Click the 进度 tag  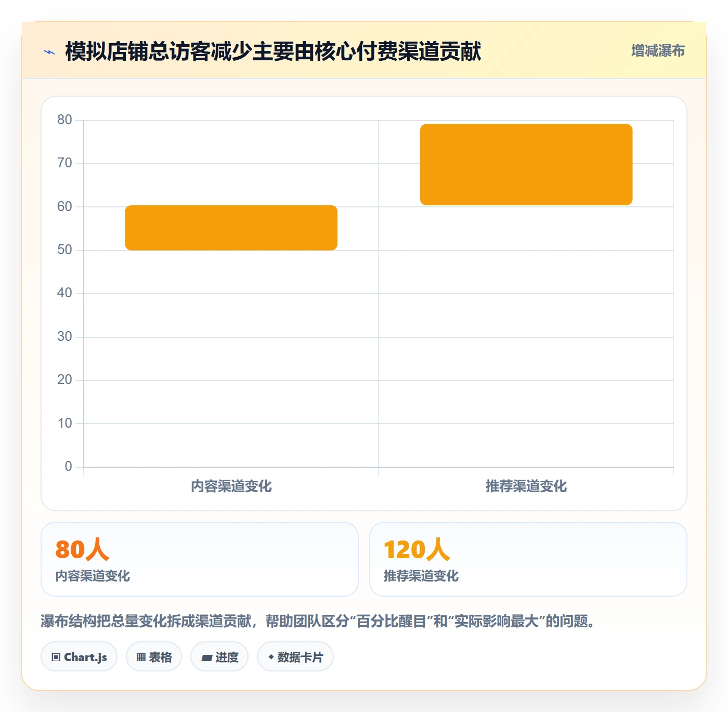coord(219,657)
